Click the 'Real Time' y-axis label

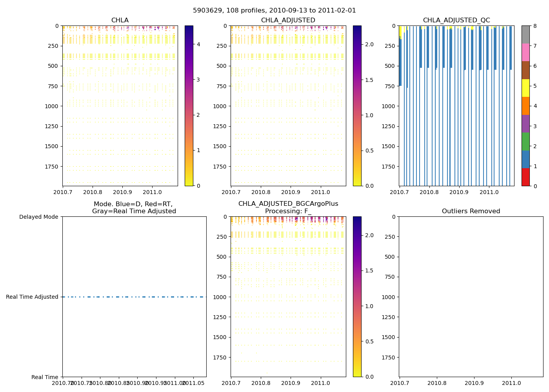pyautogui.click(x=45, y=377)
